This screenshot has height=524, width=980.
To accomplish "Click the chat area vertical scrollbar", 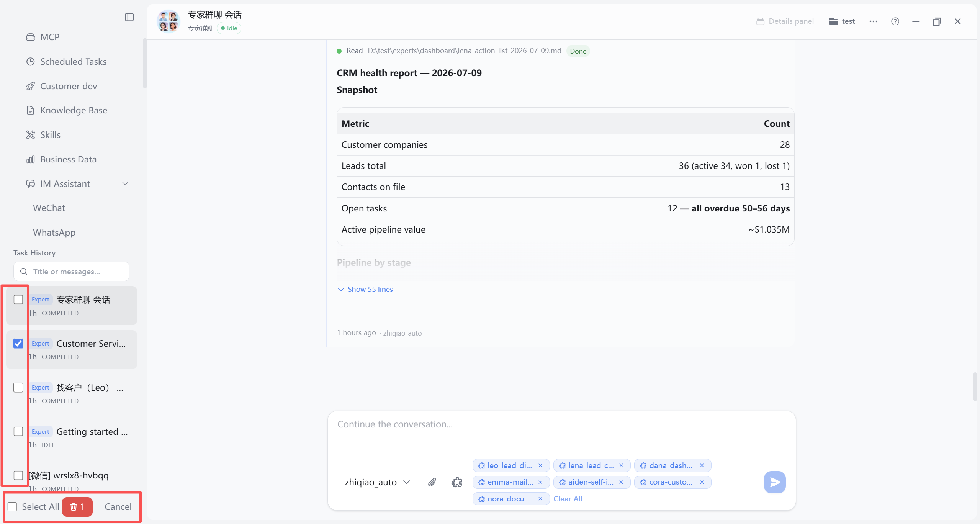I will coord(975,386).
